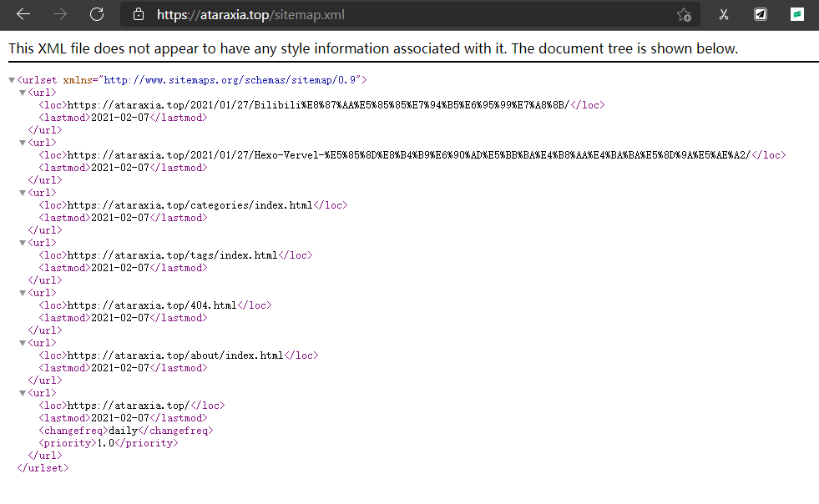The image size is (819, 504).
Task: Collapse the tags/index.html url node
Action: (x=23, y=243)
